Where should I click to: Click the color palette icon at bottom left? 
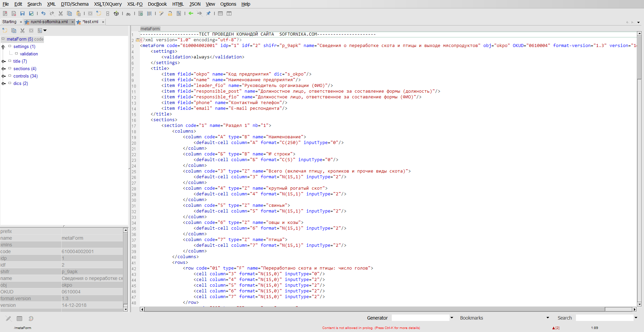[x=31, y=319]
